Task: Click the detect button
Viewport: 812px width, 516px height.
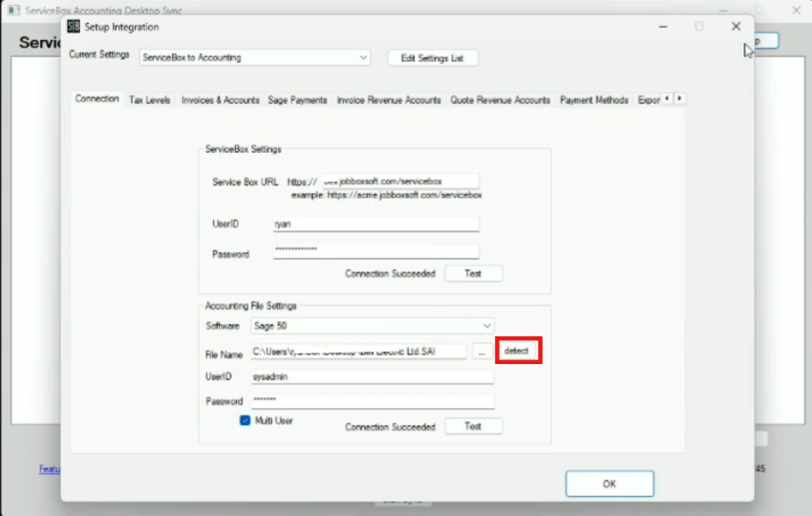Action: [517, 351]
